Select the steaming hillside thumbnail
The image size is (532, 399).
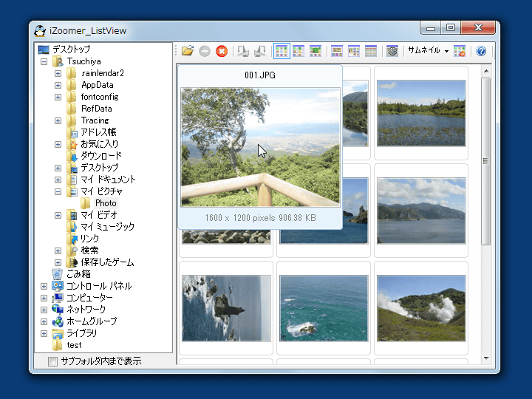421,308
